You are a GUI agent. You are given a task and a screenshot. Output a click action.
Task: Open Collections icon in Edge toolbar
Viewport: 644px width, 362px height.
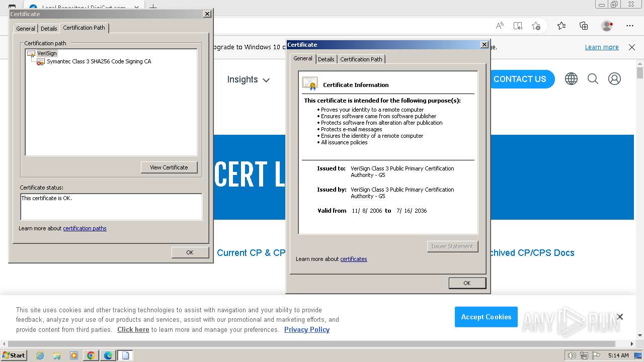584,26
